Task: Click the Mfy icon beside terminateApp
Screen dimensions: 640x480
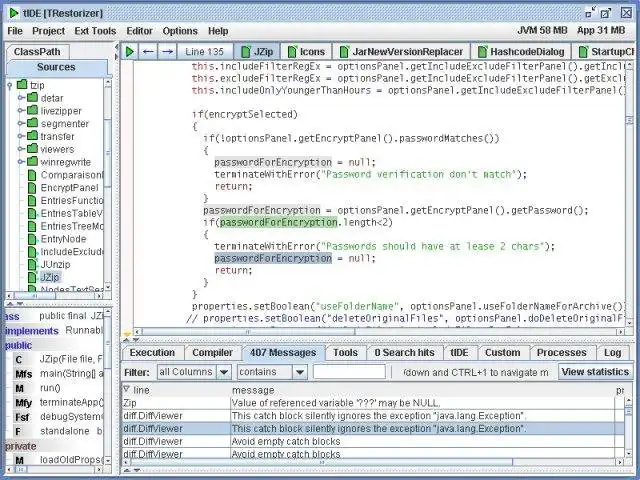Action: [x=23, y=403]
